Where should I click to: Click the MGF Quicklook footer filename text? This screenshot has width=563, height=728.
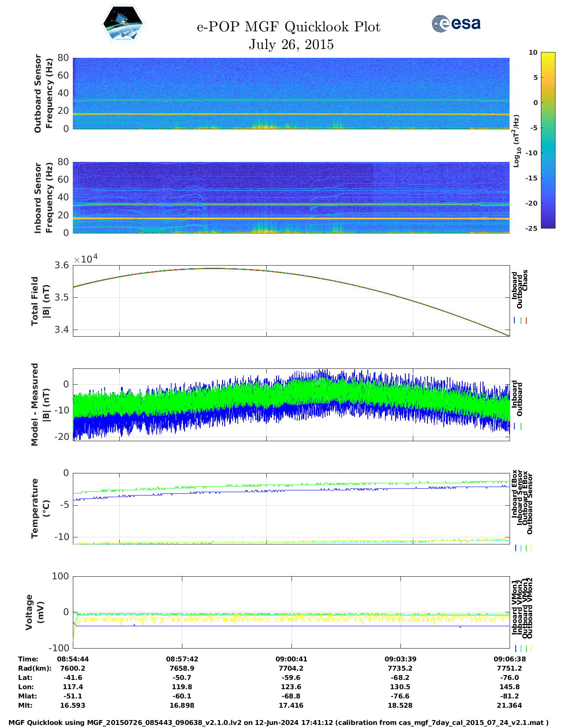point(279,723)
